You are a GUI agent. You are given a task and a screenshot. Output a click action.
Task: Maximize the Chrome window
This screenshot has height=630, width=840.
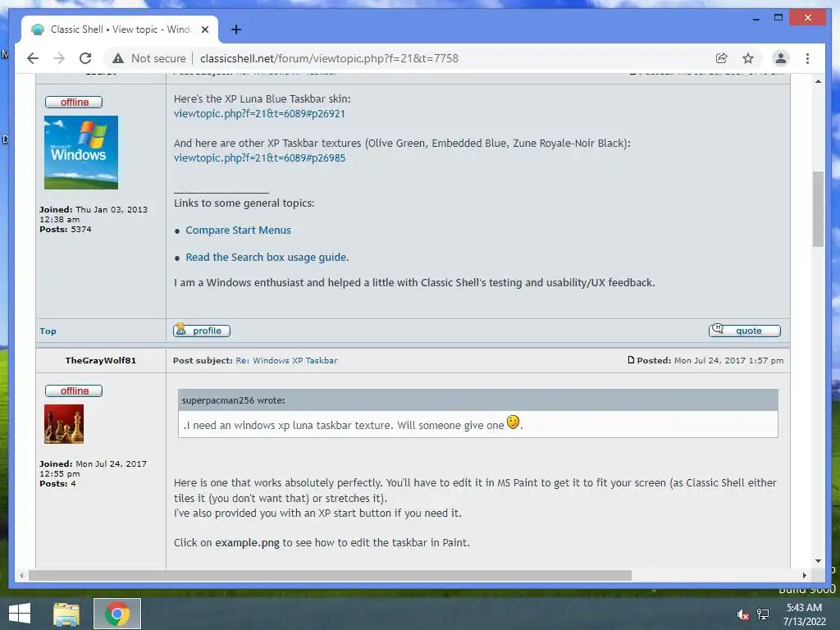click(778, 18)
